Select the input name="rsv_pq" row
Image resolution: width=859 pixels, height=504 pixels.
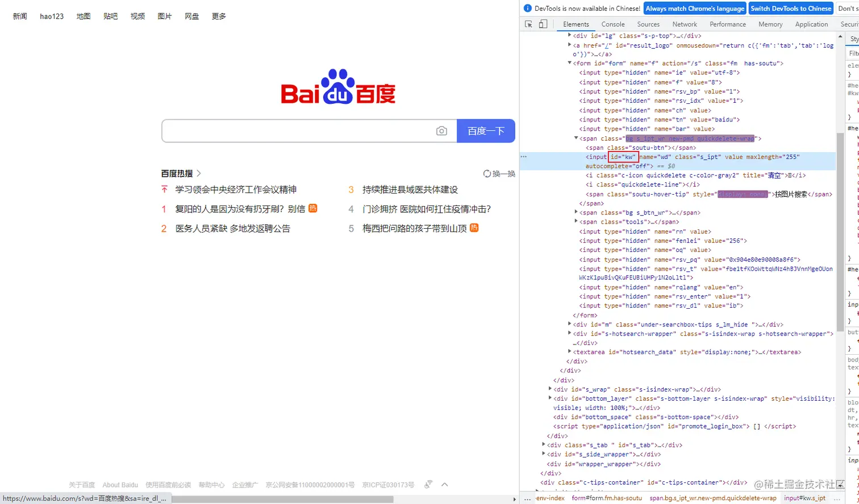click(690, 259)
